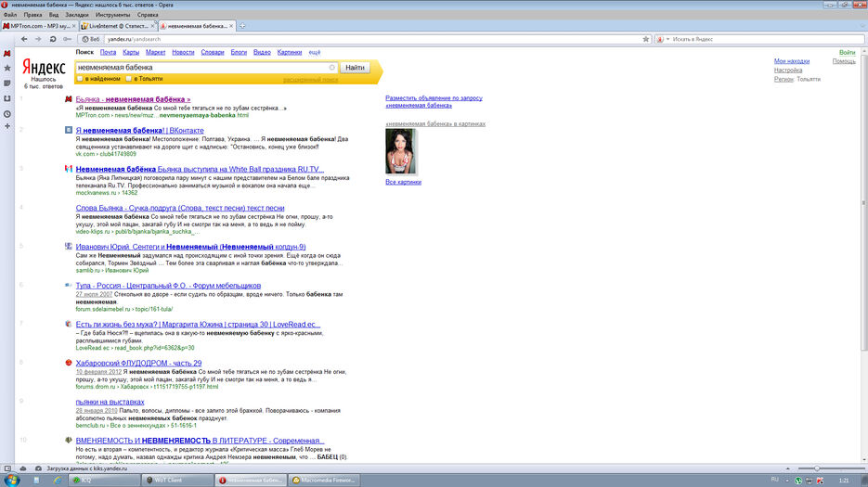Viewport: 868px width, 487px height.
Task: Click the Яндекс logo
Action: [x=44, y=68]
